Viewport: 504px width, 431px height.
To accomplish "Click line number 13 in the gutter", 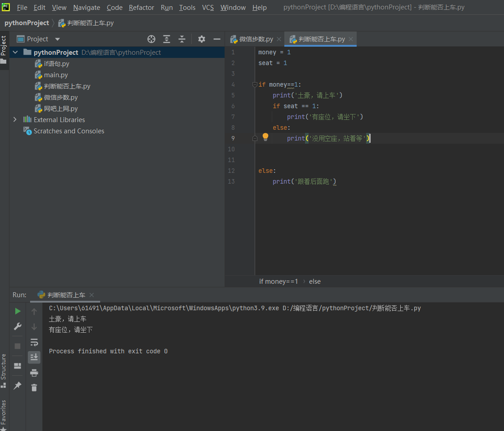I will (x=231, y=181).
